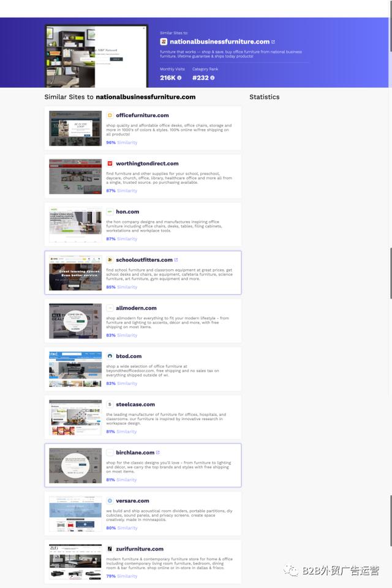Click the btod.com description text
The width and height of the screenshot is (392, 588).
(x=163, y=370)
